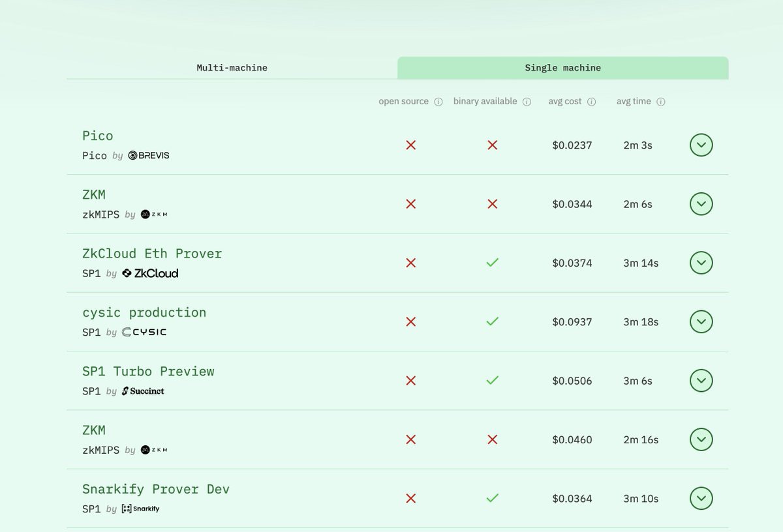The width and height of the screenshot is (783, 532).
Task: Expand the cysic production row
Action: (x=701, y=321)
